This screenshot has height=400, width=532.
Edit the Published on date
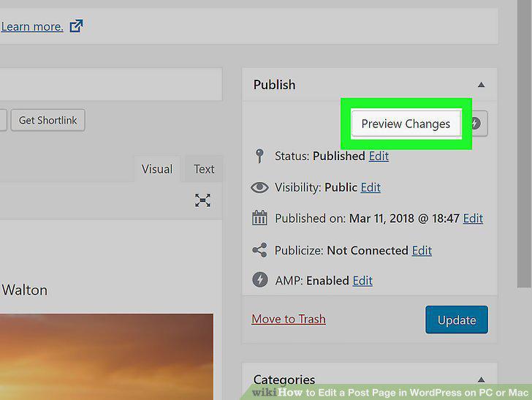click(x=473, y=218)
